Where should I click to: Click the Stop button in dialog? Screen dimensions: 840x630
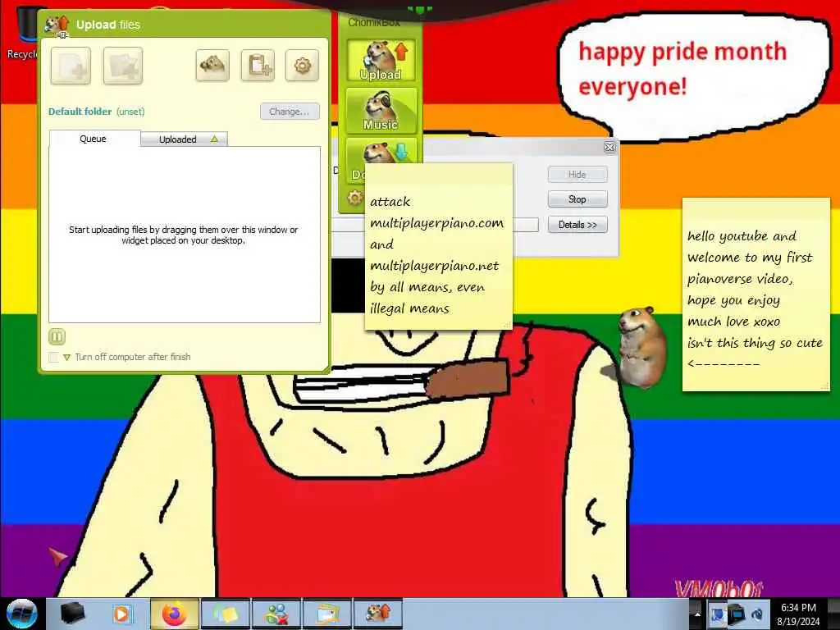(577, 199)
